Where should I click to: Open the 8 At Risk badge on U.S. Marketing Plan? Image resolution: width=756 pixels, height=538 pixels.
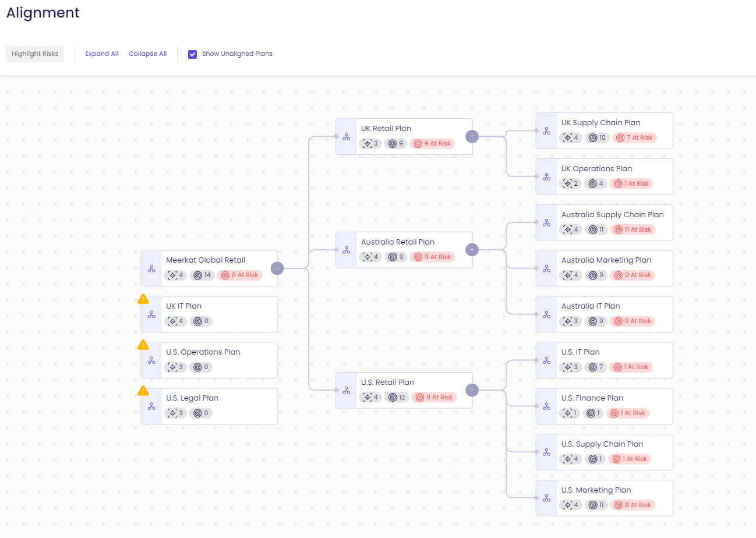(x=633, y=505)
